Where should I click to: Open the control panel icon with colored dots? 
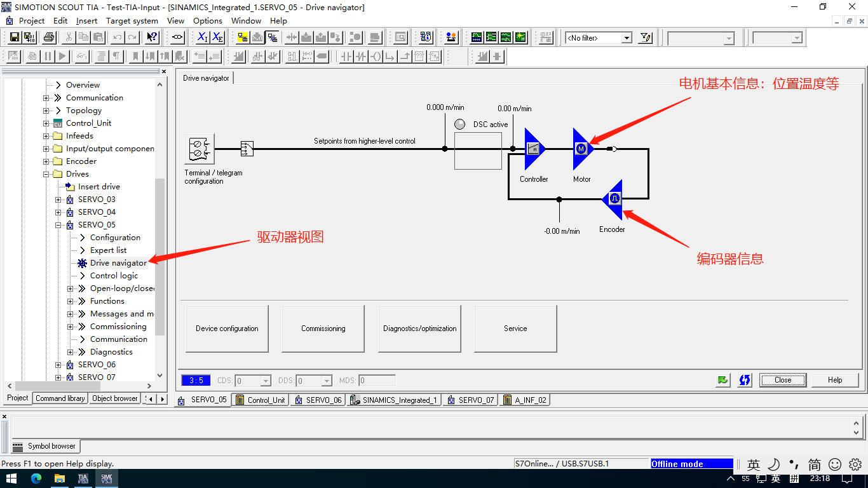451,37
